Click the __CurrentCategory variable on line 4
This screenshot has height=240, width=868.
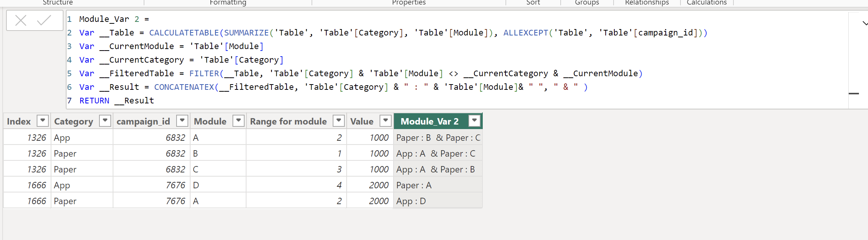[142, 60]
